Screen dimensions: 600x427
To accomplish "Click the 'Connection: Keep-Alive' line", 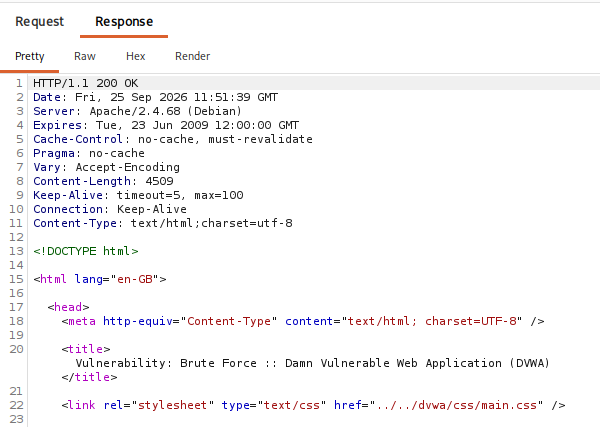I will pyautogui.click(x=110, y=209).
